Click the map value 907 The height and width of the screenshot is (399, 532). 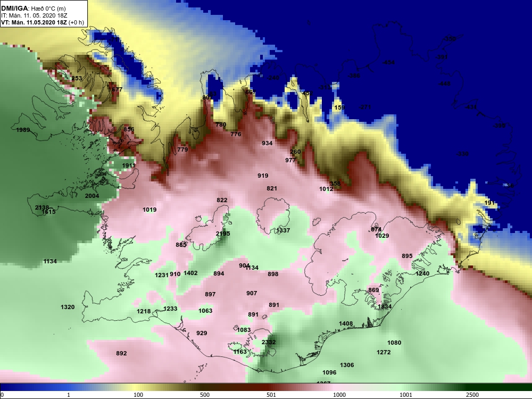252,293
